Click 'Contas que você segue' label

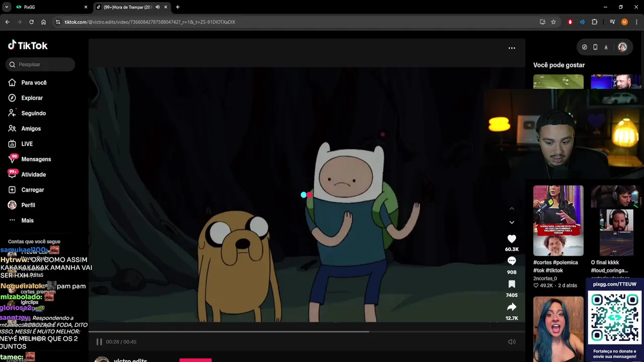coord(34,241)
